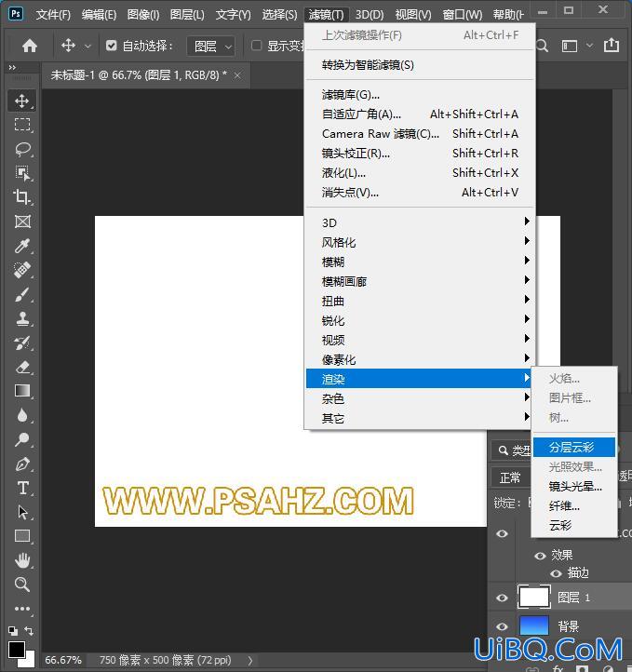Select the Hand tool
This screenshot has width=632, height=672.
click(21, 560)
